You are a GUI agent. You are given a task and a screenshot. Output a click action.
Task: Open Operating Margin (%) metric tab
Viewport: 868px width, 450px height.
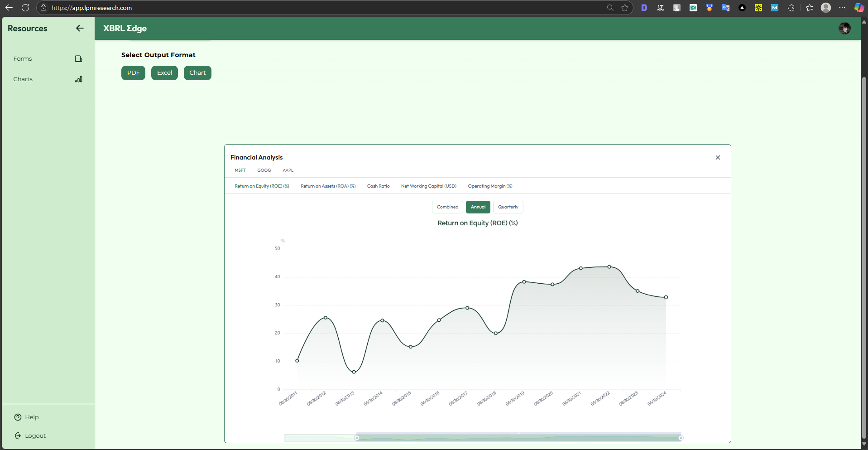[x=490, y=186]
